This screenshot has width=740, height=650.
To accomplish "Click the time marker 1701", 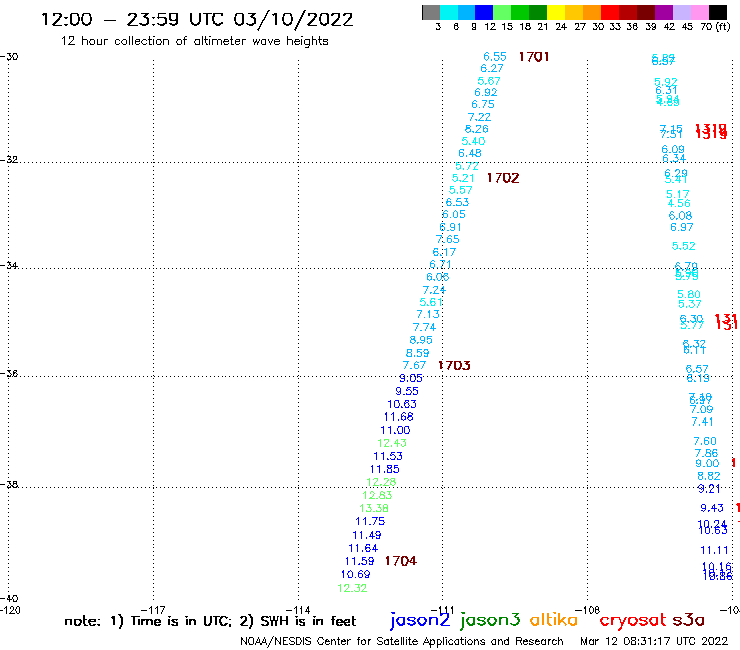I will point(534,57).
